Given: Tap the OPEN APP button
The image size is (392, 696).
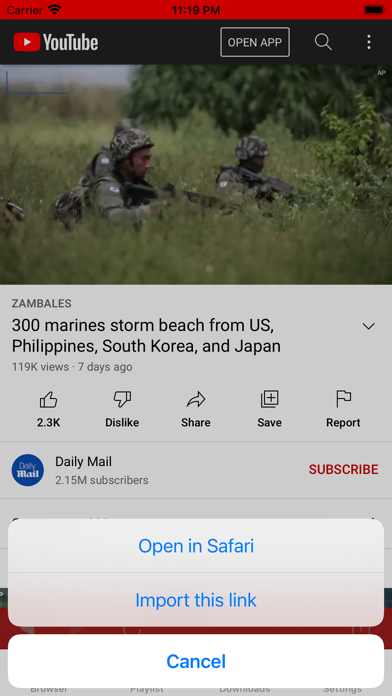Looking at the screenshot, I should [255, 42].
